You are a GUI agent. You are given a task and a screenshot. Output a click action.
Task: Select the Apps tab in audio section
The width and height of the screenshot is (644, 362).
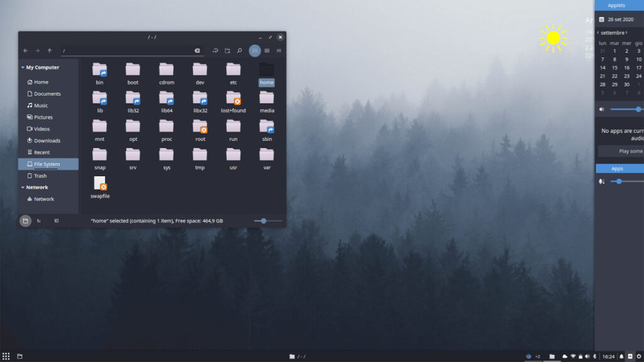coord(618,168)
